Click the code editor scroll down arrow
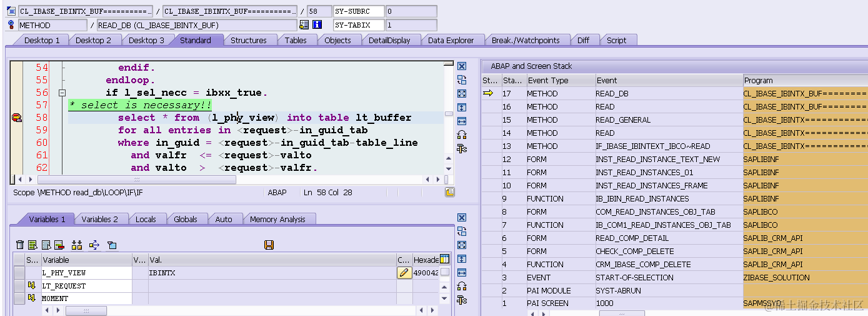This screenshot has height=316, width=868. (448, 168)
